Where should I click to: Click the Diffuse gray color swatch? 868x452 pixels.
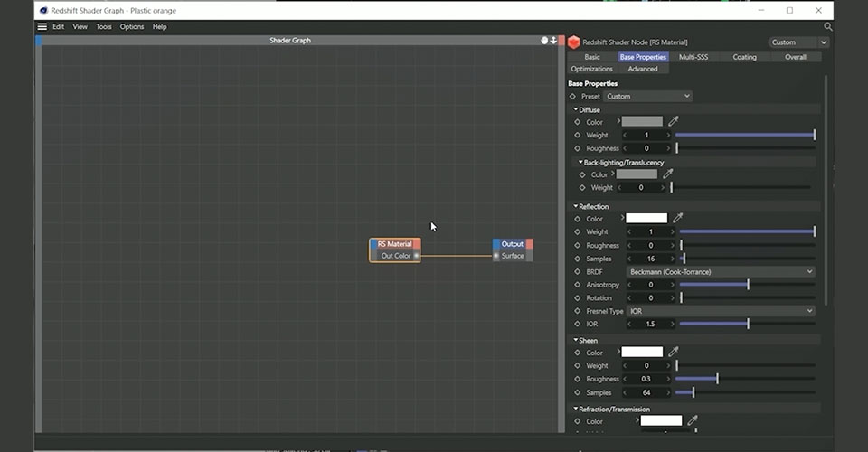pyautogui.click(x=642, y=121)
